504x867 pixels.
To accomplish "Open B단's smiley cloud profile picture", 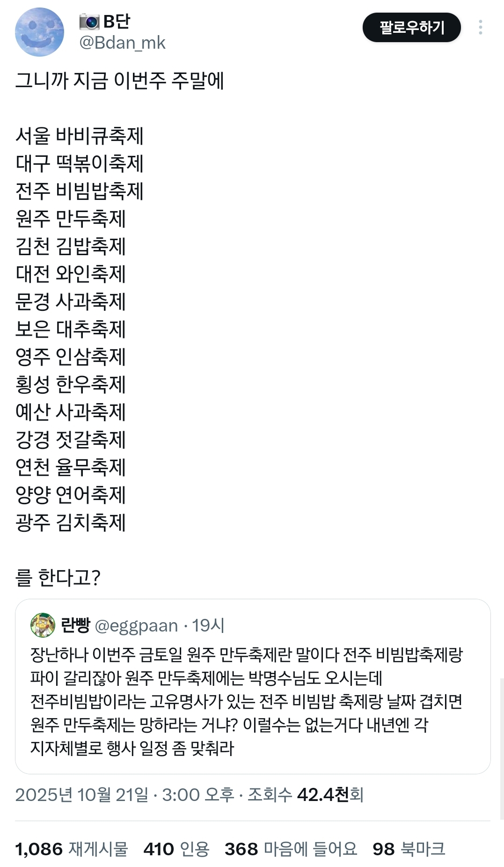I will tap(39, 32).
